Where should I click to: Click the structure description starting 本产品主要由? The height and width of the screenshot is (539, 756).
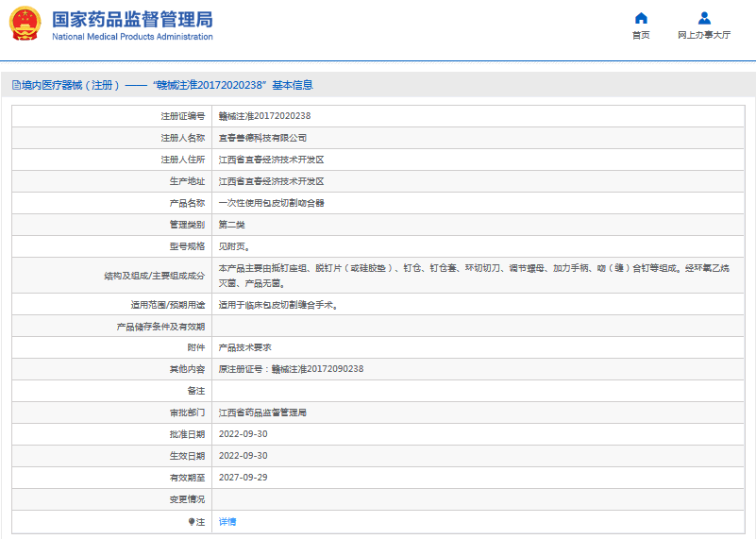[474, 276]
